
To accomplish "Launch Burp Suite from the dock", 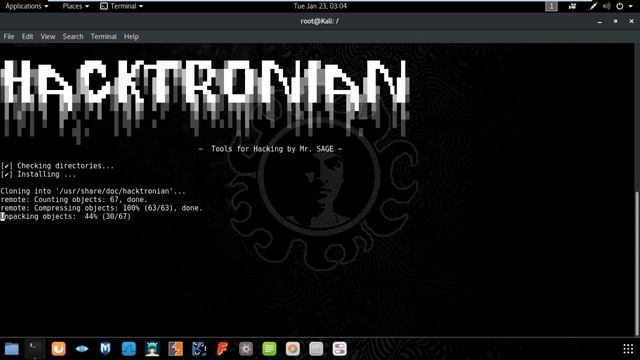I will pos(58,349).
